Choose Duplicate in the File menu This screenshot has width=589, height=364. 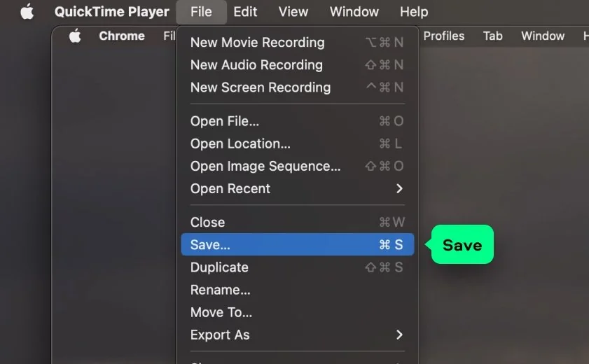[298, 267]
